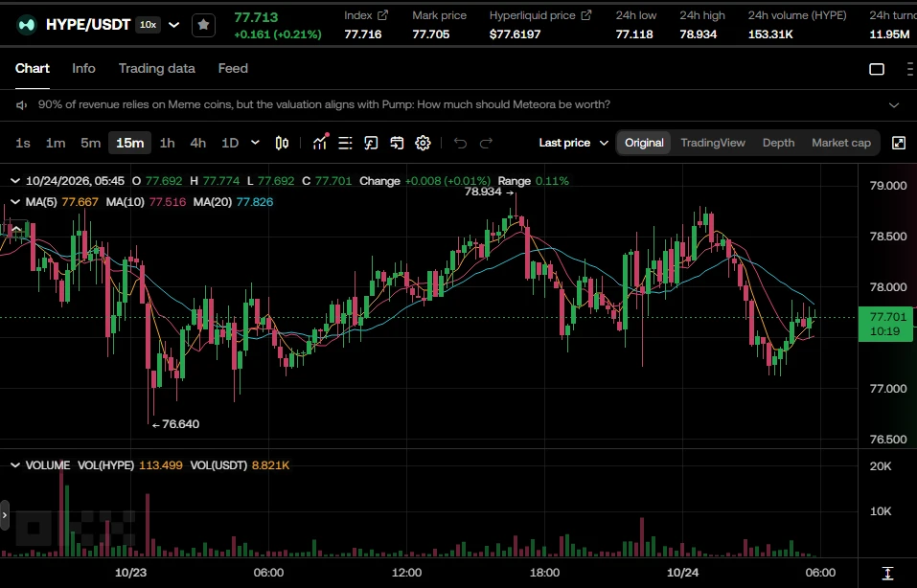Click the auto-fit price scale icon
Viewport: 917px width, 588px height.
[887, 573]
